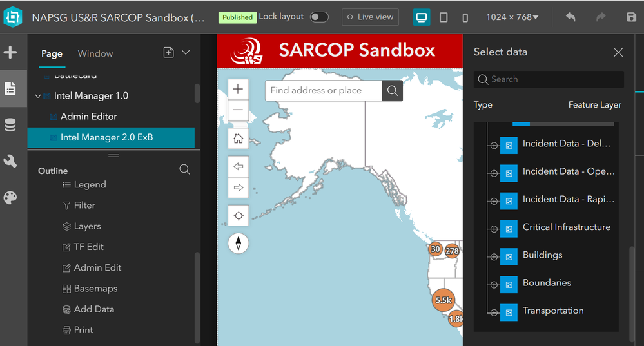The image size is (644, 346).
Task: Select mobile phone device view
Action: (465, 17)
